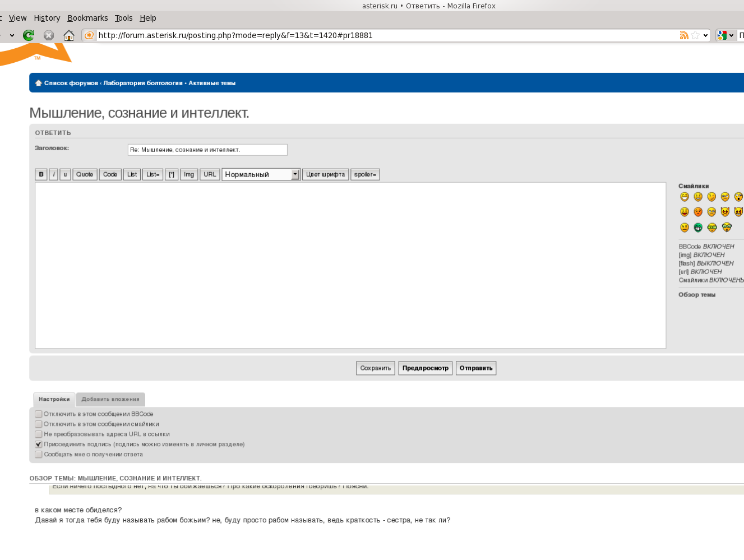
Task: Click the 'Предпросмотр' preview button
Action: pos(425,368)
